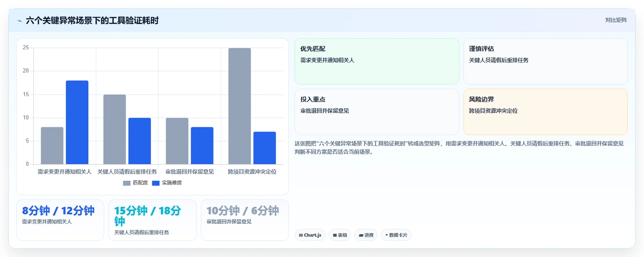This screenshot has height=257, width=644.
Task: Click the x-axis label 跨项目资源冲突定位
Action: tap(252, 172)
